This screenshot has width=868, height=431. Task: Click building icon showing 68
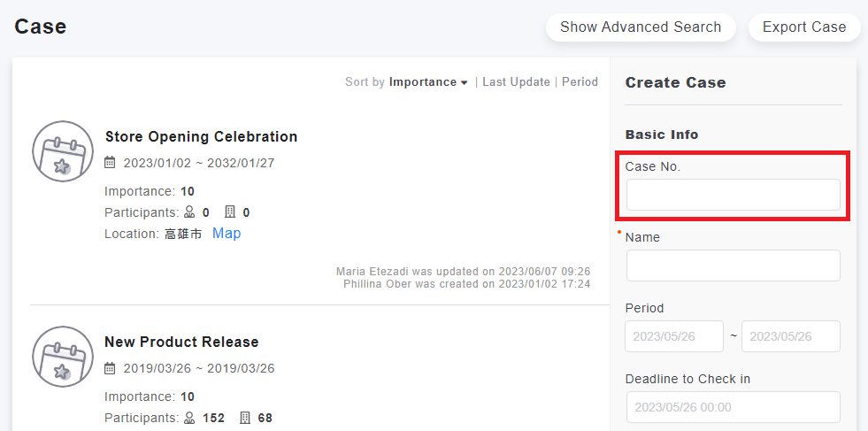pyautogui.click(x=245, y=418)
